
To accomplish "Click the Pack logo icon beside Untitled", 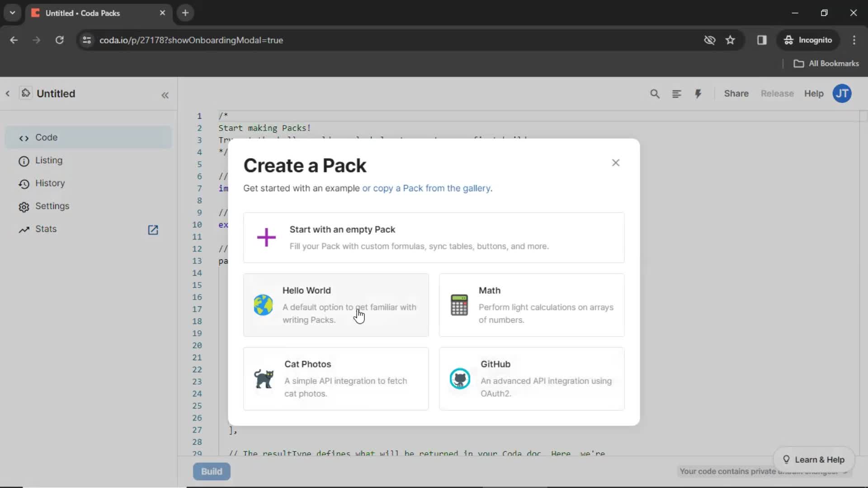I will coord(26,93).
